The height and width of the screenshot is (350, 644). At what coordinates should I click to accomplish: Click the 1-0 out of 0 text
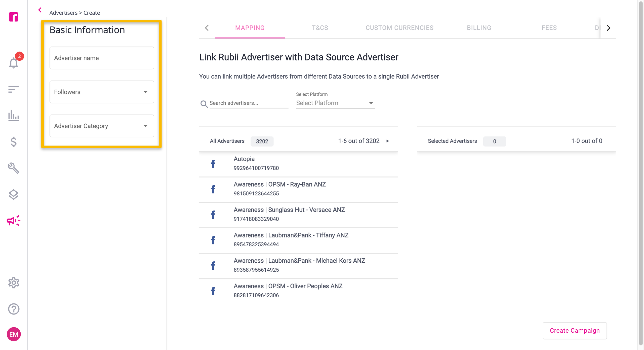tap(587, 141)
